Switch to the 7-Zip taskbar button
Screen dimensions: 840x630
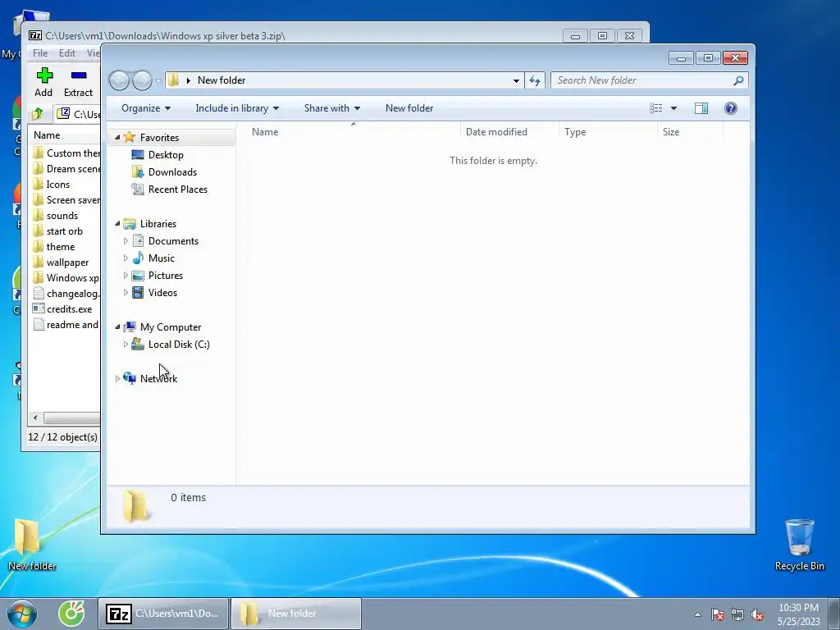click(x=163, y=614)
